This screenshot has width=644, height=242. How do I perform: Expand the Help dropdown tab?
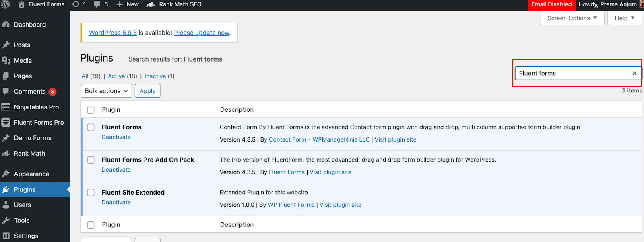(624, 18)
